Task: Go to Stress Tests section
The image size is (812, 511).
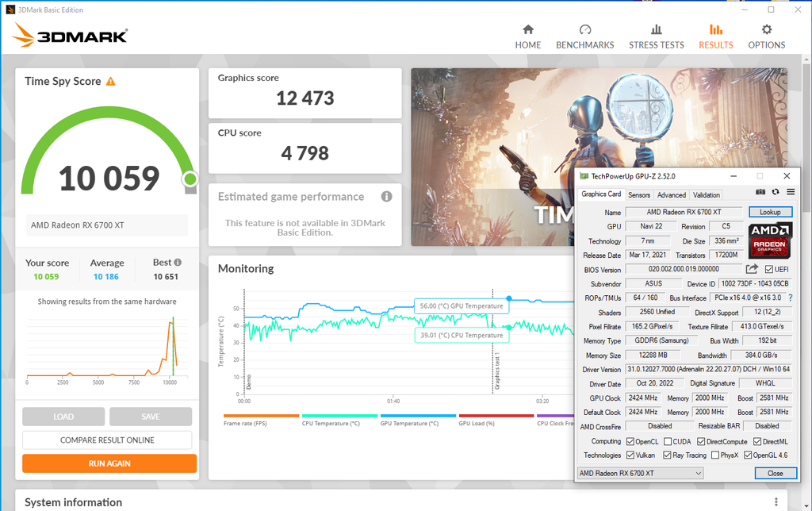Action: (656, 36)
